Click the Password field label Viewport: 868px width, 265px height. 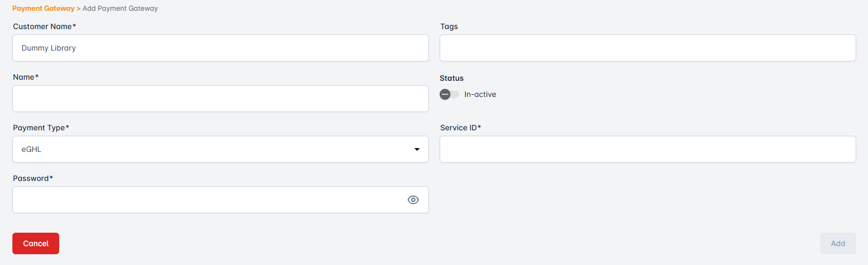point(32,178)
